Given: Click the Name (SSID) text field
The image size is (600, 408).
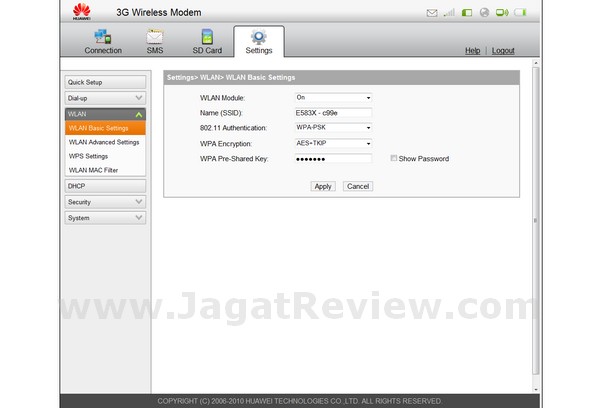Looking at the screenshot, I should tap(333, 112).
